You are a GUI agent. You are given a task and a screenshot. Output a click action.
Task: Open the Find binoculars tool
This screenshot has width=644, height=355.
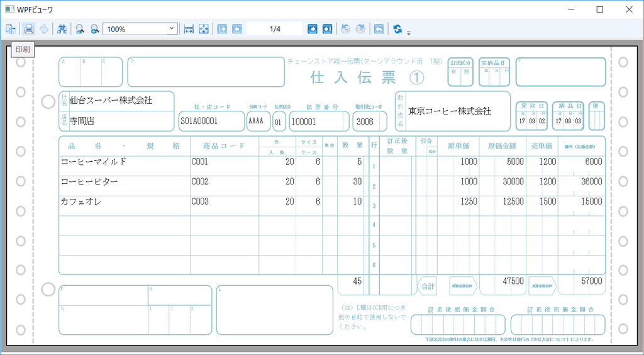coord(62,29)
